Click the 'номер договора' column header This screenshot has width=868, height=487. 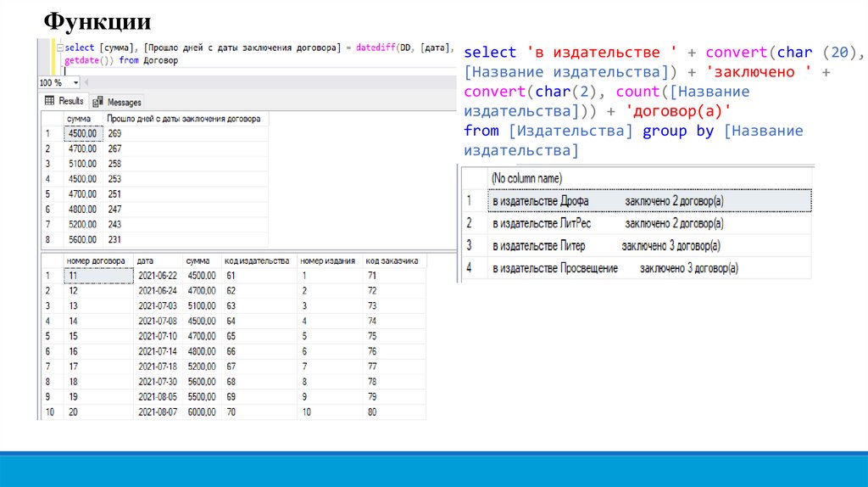point(97,261)
